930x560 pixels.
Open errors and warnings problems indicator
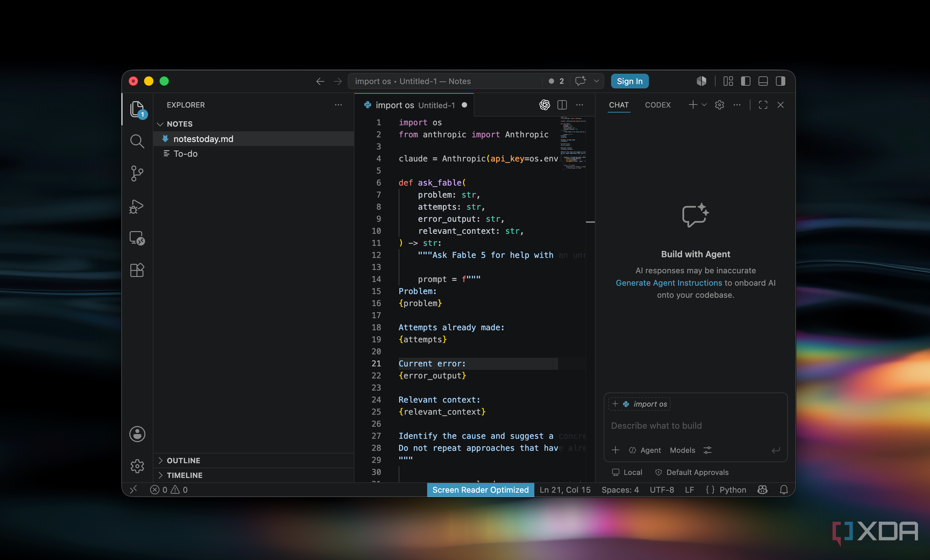(169, 489)
